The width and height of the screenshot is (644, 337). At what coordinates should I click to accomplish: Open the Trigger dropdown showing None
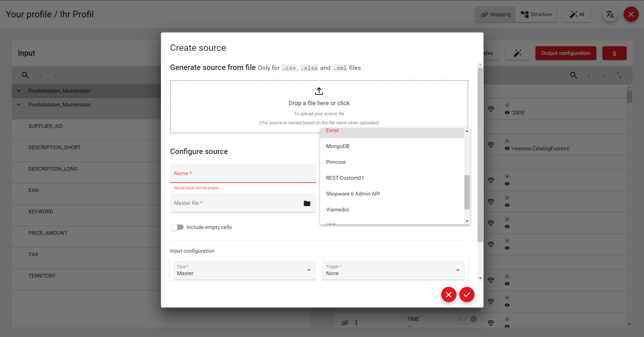(x=393, y=270)
